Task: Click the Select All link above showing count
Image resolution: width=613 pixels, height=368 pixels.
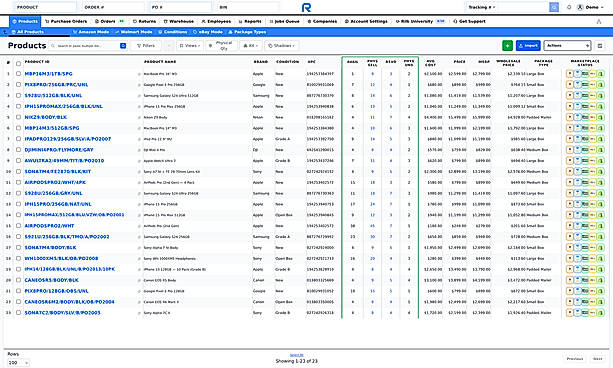Action: coord(296,355)
